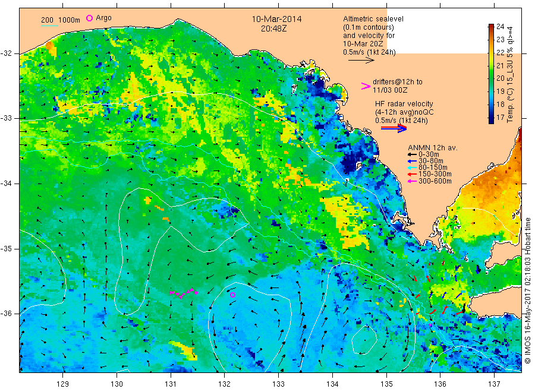
Task: Click the '0-30m' depth label
Action: [429, 154]
